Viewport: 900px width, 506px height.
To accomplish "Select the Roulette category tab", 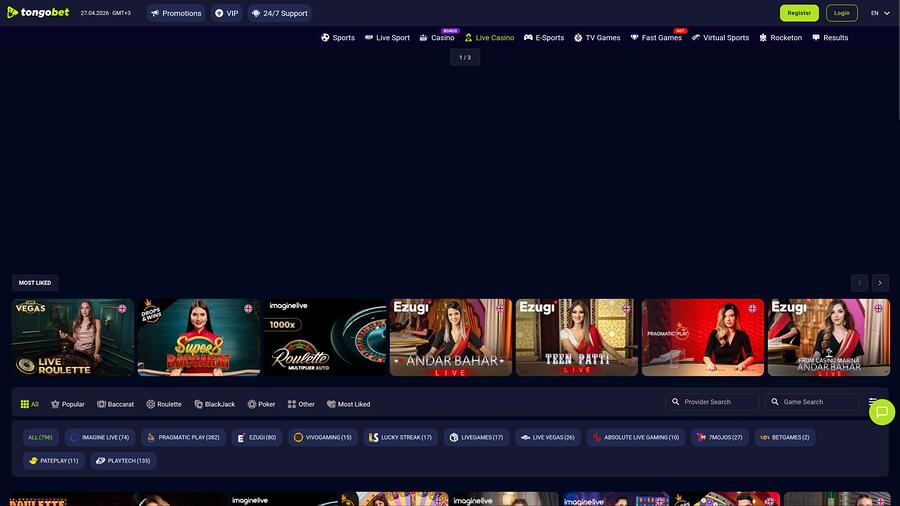I will tap(164, 404).
